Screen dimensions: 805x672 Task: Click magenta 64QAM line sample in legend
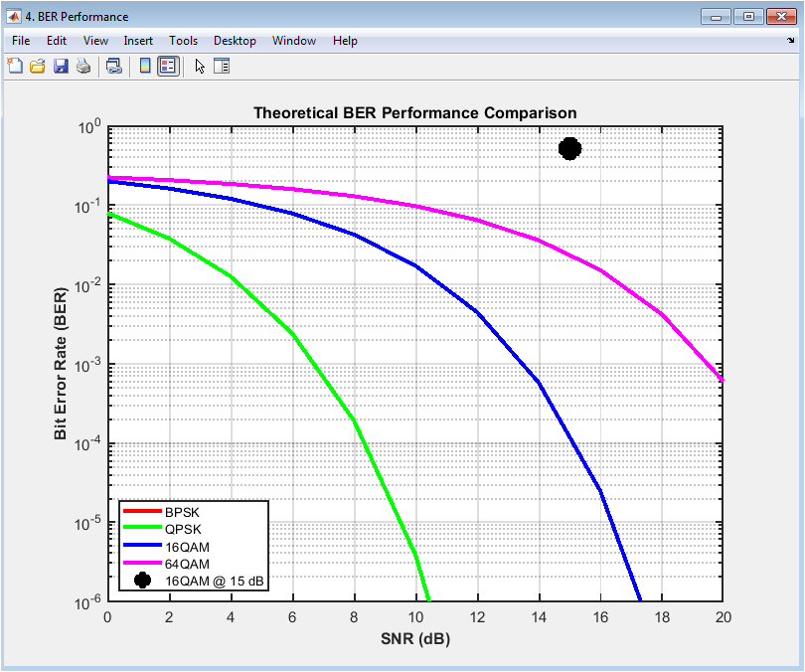(142, 563)
